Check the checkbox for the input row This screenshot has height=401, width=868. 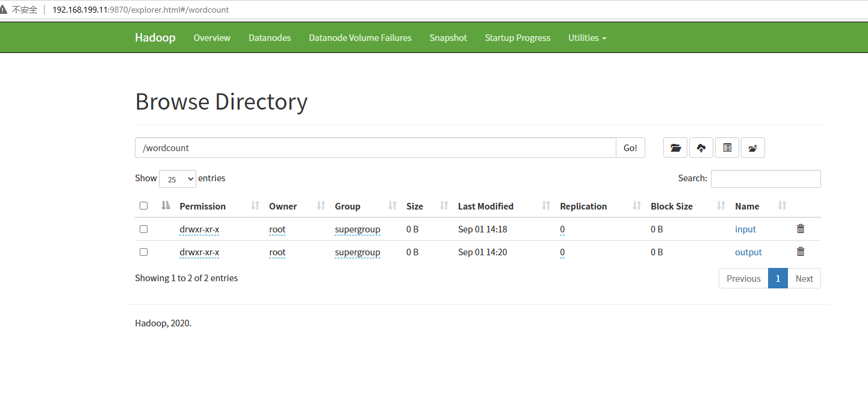coord(143,229)
